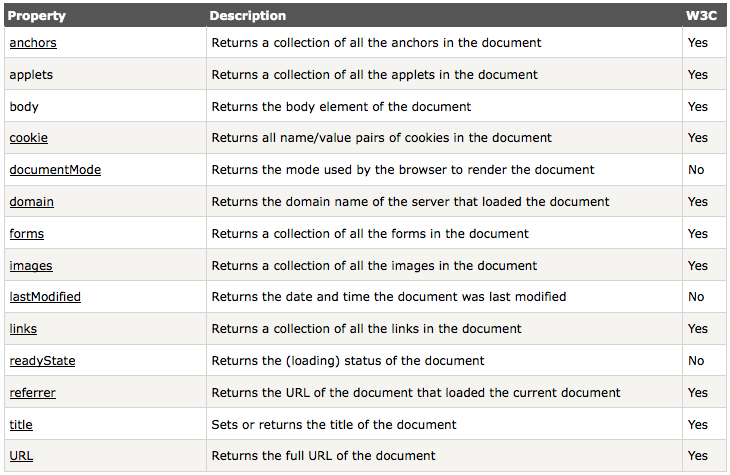Image resolution: width=730 pixels, height=475 pixels.
Task: Click the W3C column header
Action: 702,16
